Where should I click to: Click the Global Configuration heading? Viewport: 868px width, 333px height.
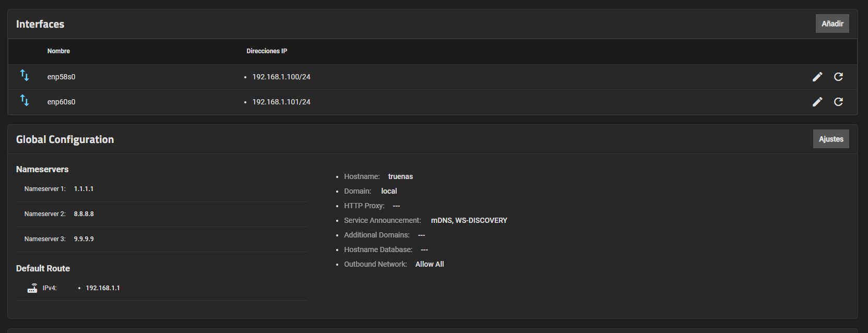(65, 139)
